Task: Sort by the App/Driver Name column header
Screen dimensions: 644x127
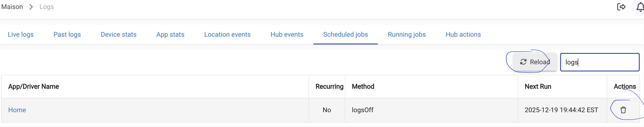Action: coord(33,87)
